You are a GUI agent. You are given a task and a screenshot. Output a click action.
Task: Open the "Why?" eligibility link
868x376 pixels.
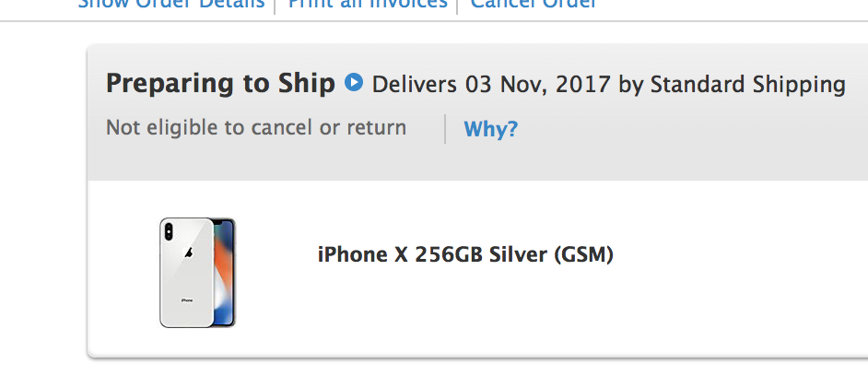[490, 128]
